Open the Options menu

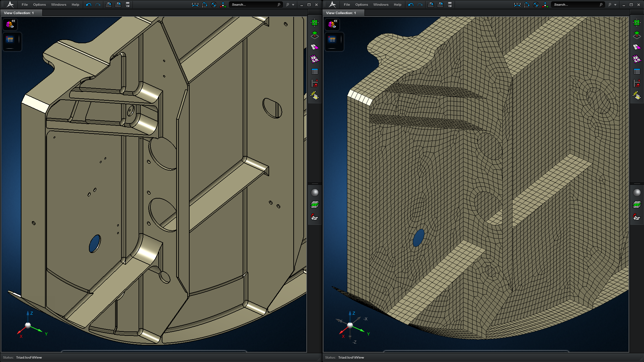(39, 4)
